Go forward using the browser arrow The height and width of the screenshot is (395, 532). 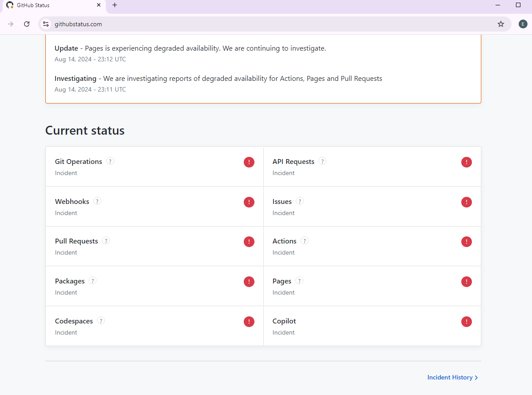point(11,24)
